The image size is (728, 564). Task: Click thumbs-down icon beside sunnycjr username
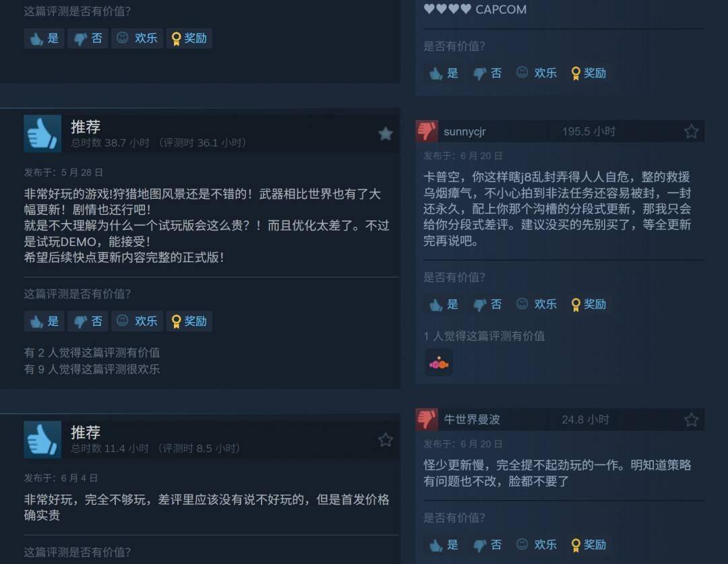pyautogui.click(x=427, y=131)
